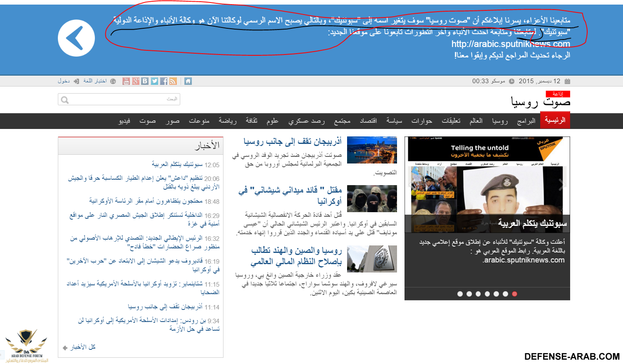This screenshot has height=364, width=623.
Task: Open 11:15 news about شتاينماير
Action: (x=143, y=288)
